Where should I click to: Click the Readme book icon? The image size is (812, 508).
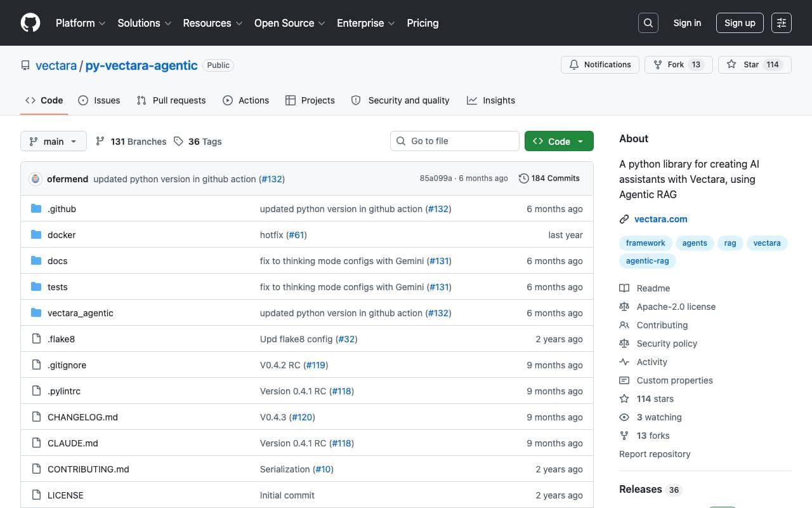coord(624,288)
